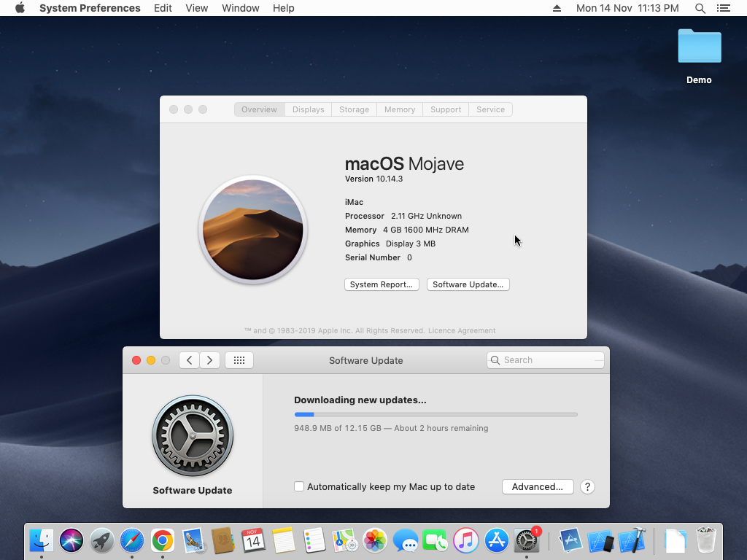The image size is (747, 560).
Task: Open the Edit menu
Action: [x=163, y=8]
